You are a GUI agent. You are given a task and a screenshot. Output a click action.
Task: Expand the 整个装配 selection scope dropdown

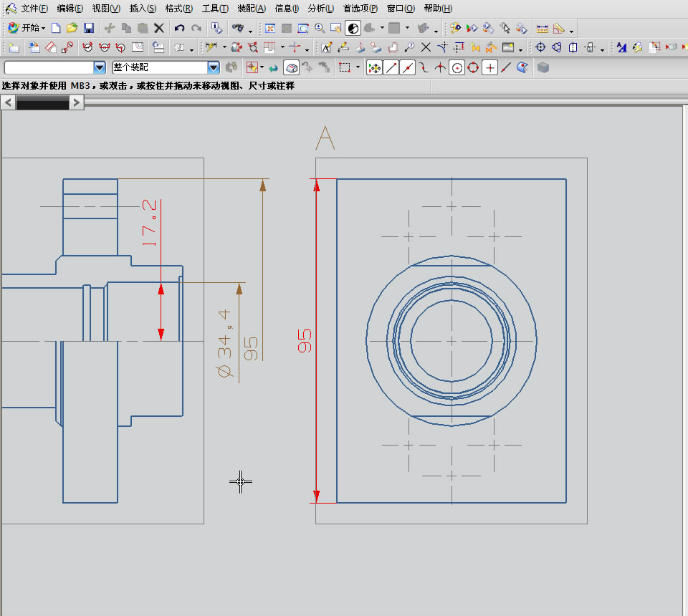(213, 67)
